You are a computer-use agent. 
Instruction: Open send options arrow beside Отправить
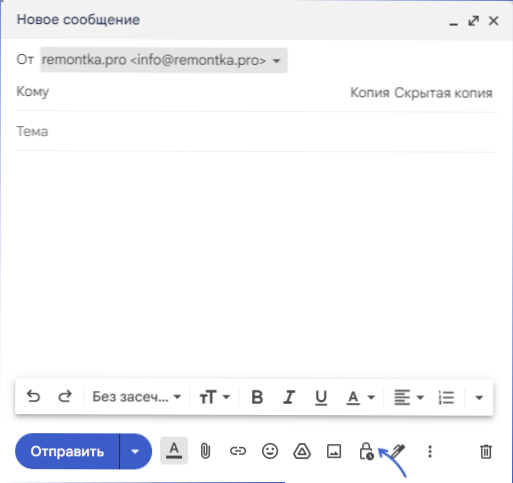coord(135,451)
